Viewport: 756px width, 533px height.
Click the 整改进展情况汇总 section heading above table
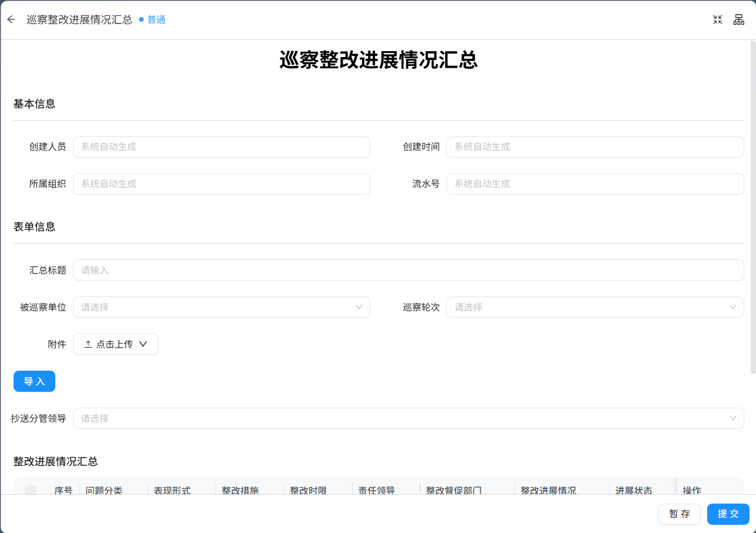tap(56, 461)
